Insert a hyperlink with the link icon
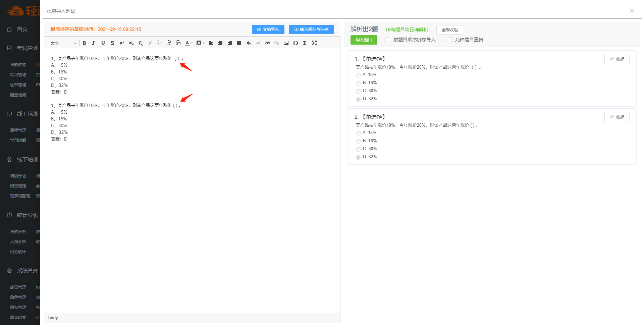This screenshot has width=644, height=325. (267, 43)
